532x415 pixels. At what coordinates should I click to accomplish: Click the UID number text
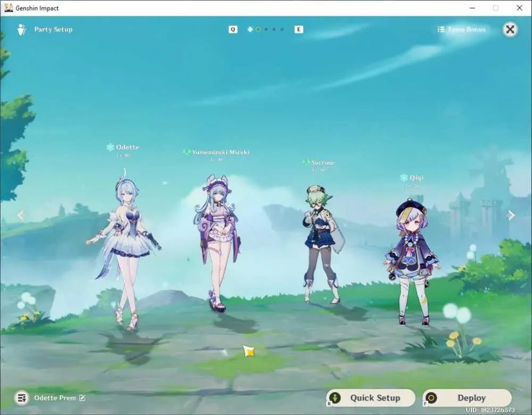click(490, 410)
